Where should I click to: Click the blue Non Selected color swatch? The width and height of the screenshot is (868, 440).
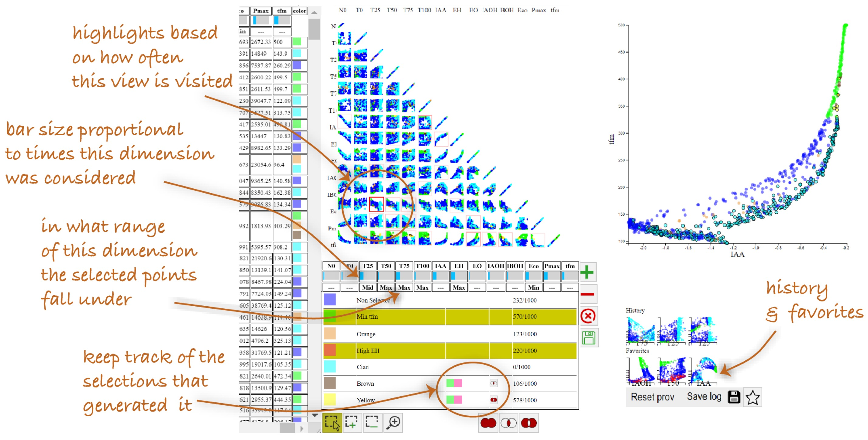point(330,300)
